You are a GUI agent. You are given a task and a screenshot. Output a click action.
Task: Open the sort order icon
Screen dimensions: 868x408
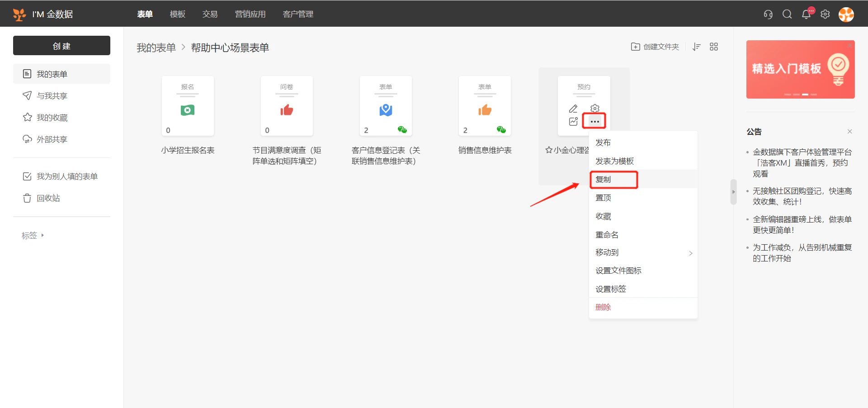click(x=697, y=47)
